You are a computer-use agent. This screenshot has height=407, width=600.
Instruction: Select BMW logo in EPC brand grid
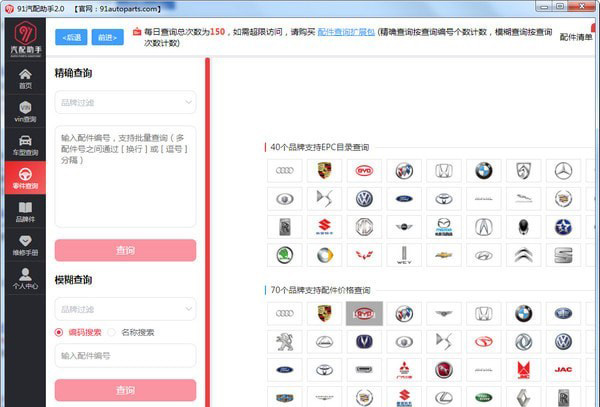(484, 171)
